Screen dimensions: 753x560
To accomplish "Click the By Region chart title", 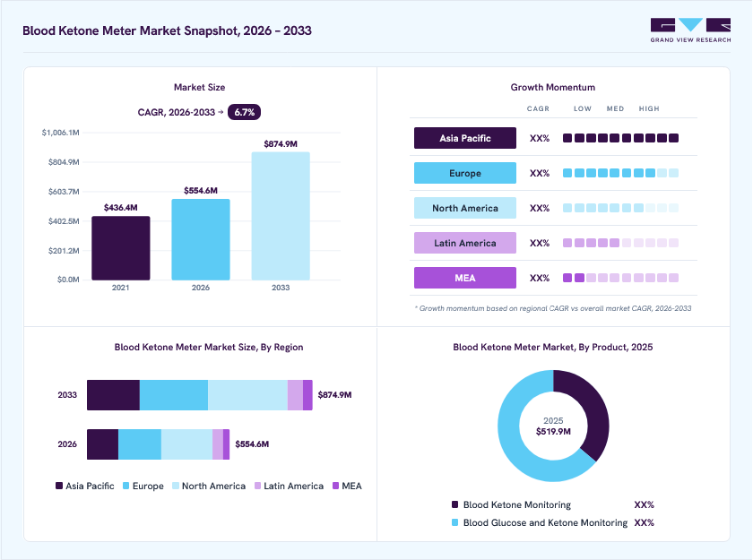I will point(208,348).
